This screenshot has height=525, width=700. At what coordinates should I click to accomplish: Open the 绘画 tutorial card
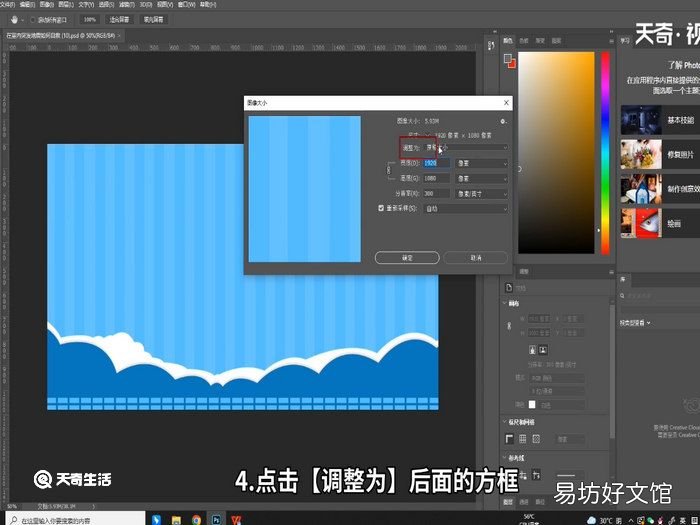tap(660, 223)
